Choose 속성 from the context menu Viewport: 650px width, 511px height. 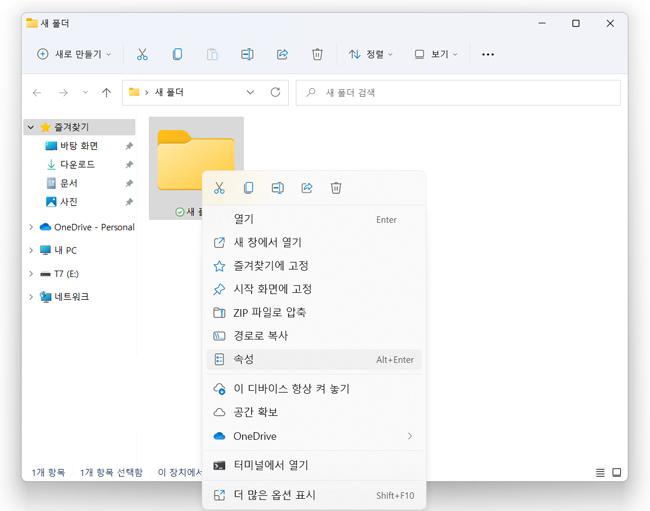[314, 359]
